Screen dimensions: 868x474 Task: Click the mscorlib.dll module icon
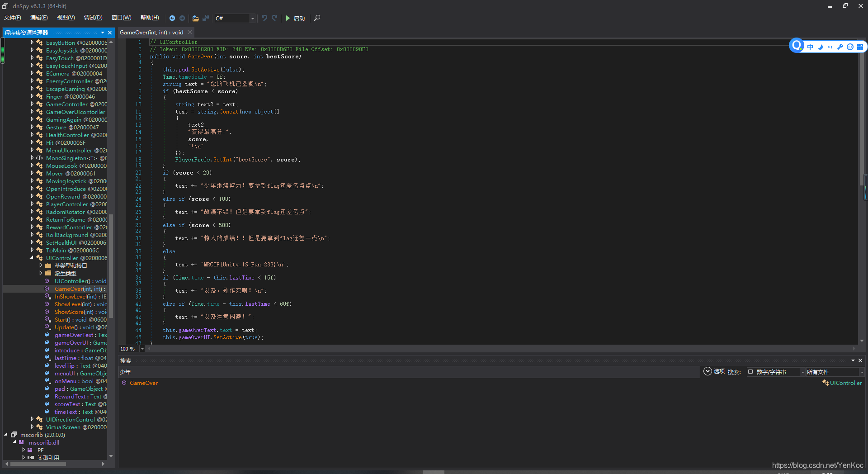pyautogui.click(x=21, y=442)
